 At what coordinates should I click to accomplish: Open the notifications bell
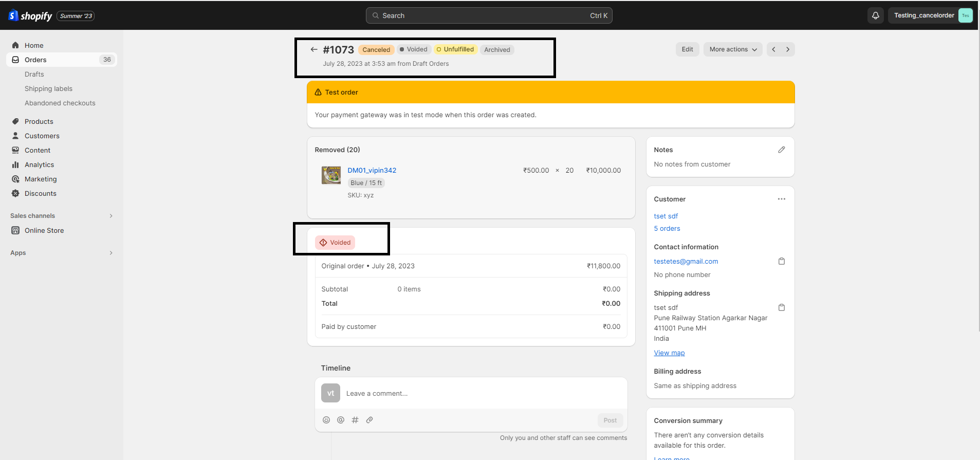pyautogui.click(x=876, y=15)
